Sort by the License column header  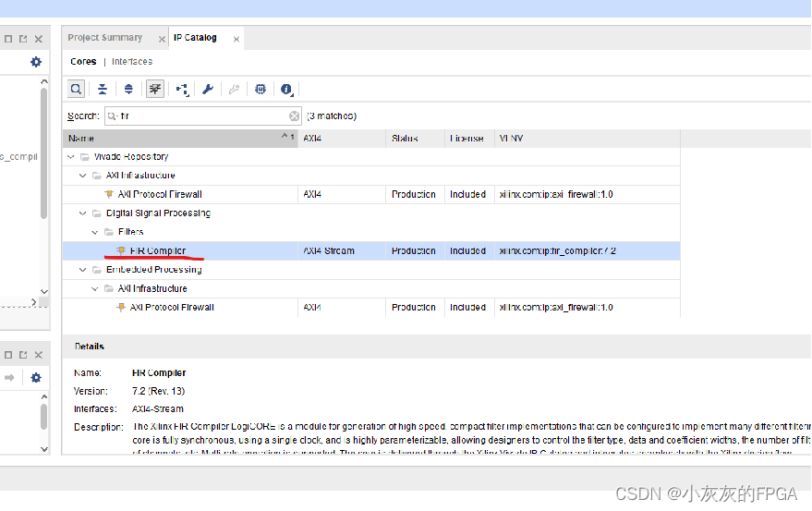[469, 139]
